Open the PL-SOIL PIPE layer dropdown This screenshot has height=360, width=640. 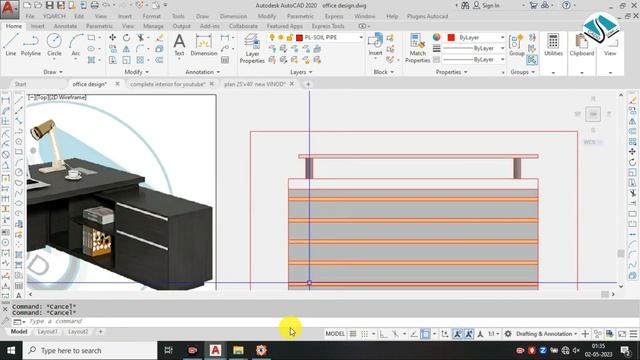pos(361,38)
